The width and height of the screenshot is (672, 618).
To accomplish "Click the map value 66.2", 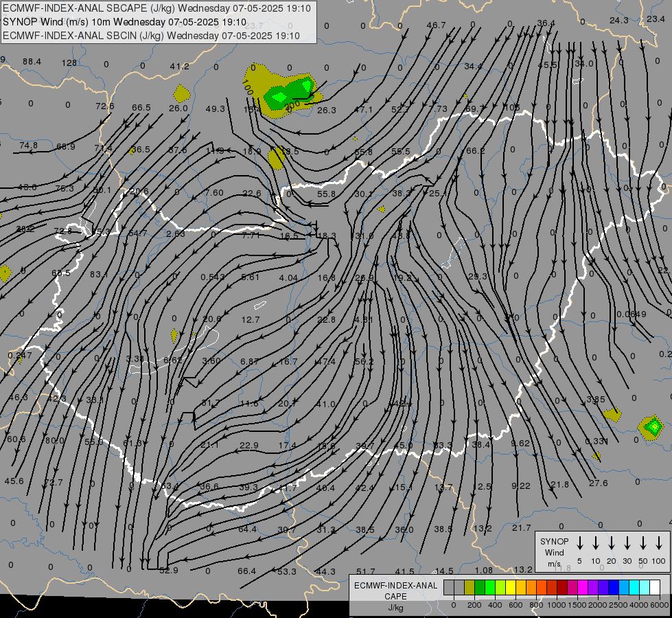I will pos(475,151).
